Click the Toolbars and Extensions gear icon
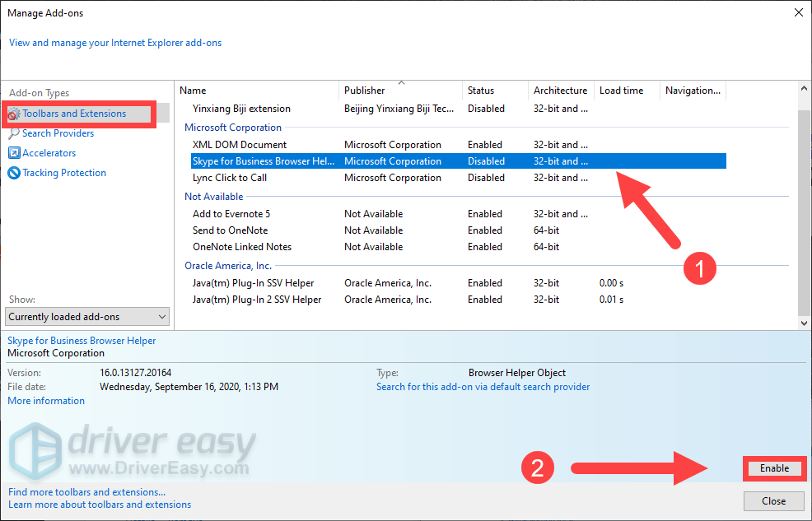Screen dimensions: 812x521 (14, 114)
